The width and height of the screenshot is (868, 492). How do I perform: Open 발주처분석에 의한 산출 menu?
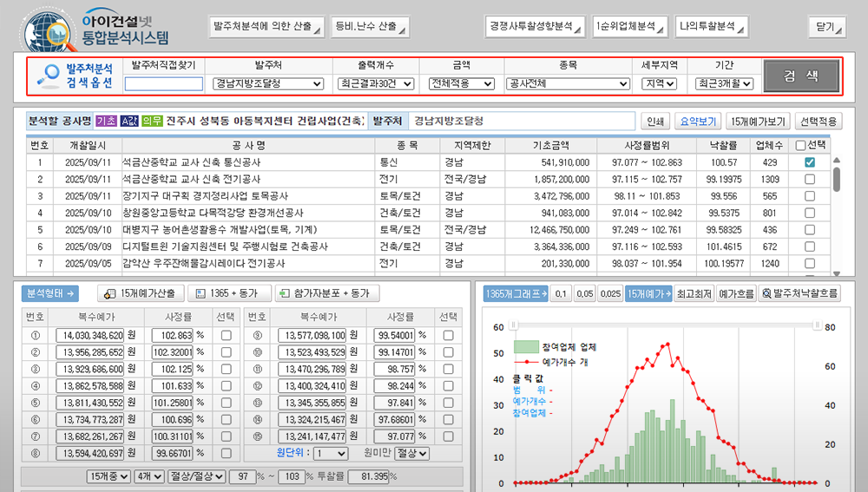[267, 27]
